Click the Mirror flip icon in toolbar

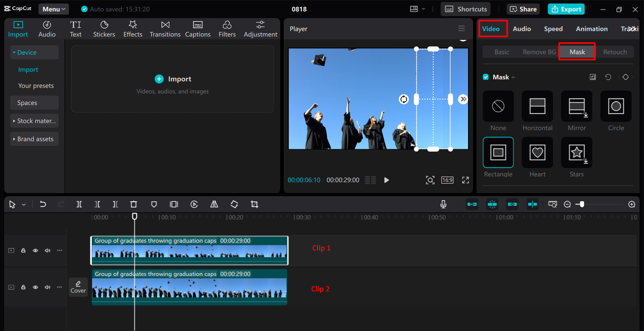214,204
